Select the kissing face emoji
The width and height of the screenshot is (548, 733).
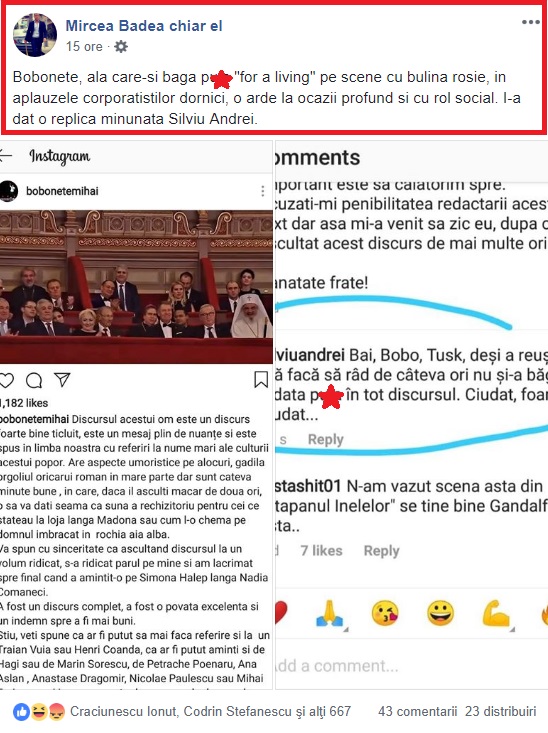385,613
